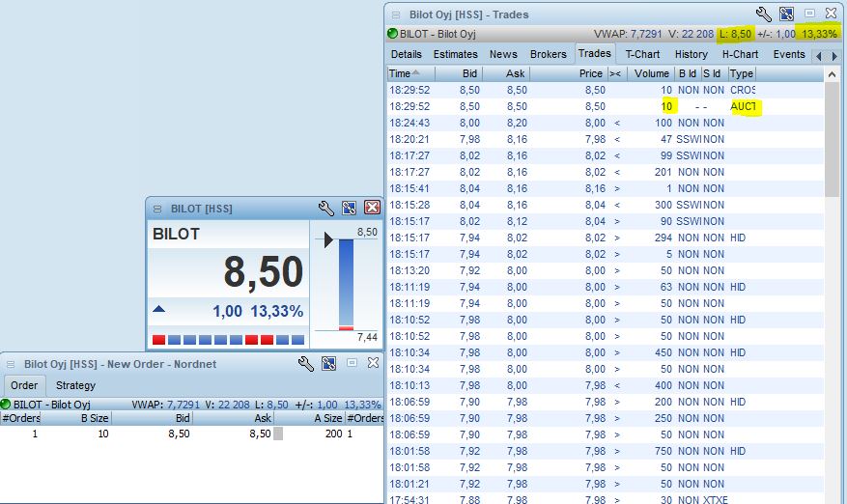This screenshot has height=504, width=847.
Task: Maximize the New Order - Nordnet window
Action: (352, 362)
